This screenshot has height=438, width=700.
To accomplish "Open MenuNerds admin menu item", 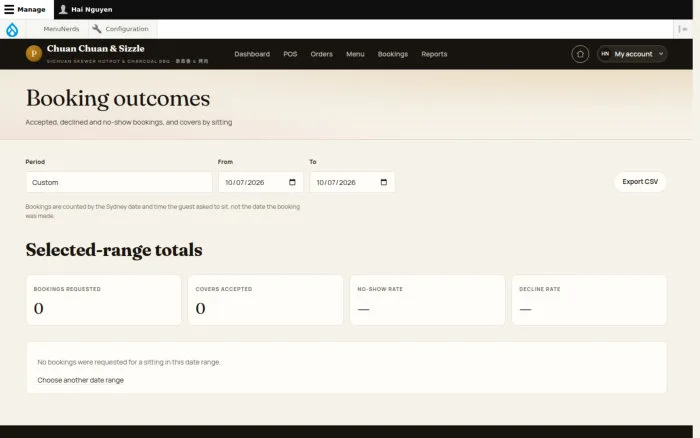I will coord(61,29).
